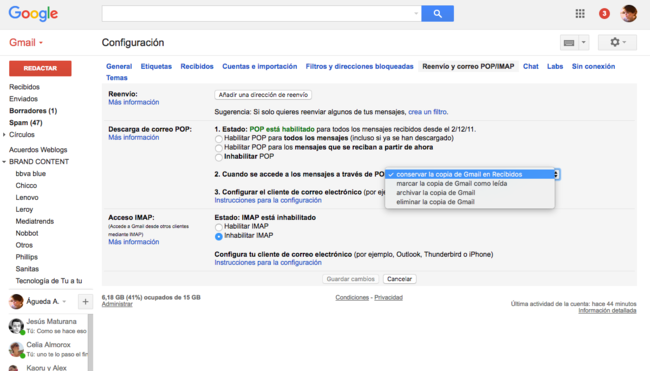This screenshot has height=371, width=650.
Task: Open the Cuentas e importación tab
Action: [x=260, y=66]
